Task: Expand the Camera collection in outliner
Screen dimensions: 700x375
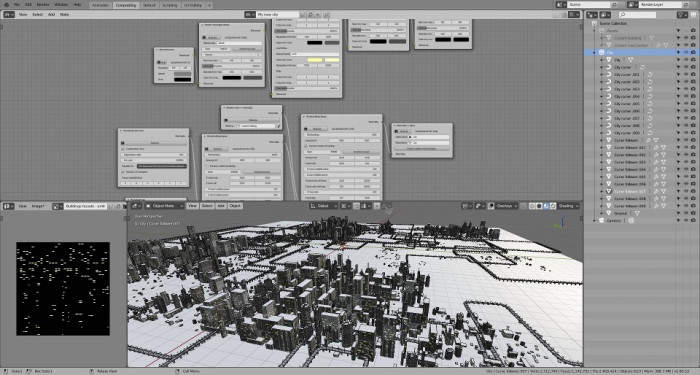Action: click(x=594, y=221)
